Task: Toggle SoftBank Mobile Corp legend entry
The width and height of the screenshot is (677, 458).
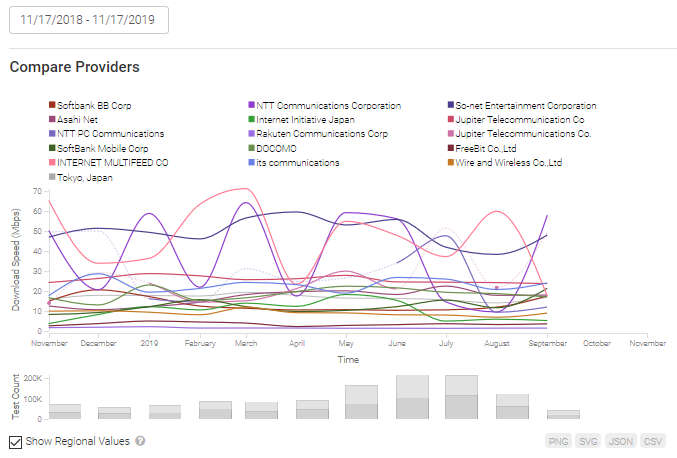Action: (x=99, y=148)
